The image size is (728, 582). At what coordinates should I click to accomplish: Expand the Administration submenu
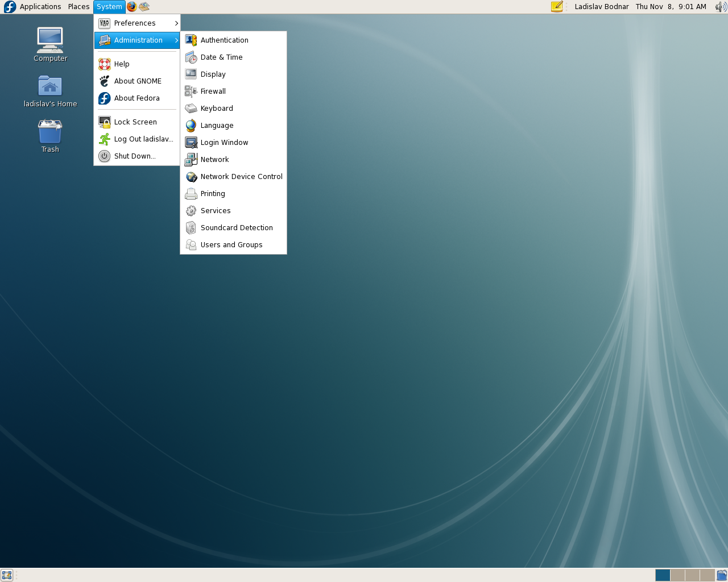pos(137,40)
